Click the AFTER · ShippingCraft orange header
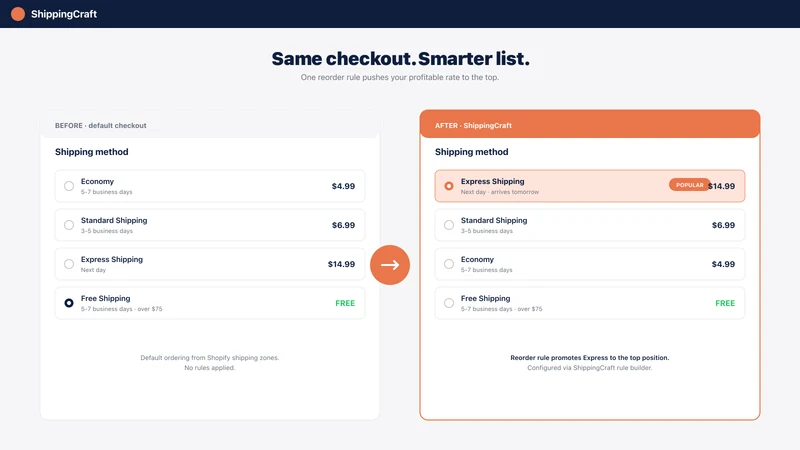Screen dimensions: 800x450 (x=590, y=124)
